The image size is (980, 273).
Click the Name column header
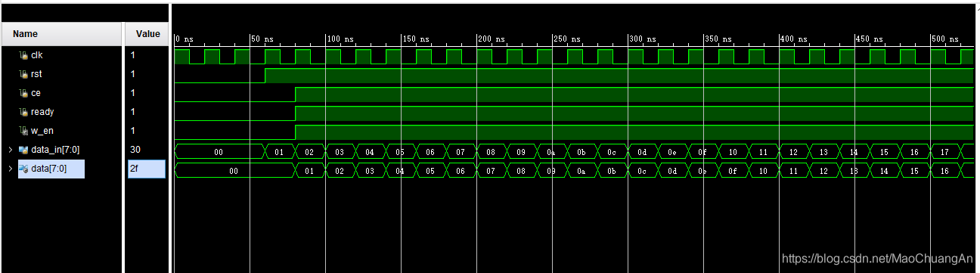click(x=61, y=34)
